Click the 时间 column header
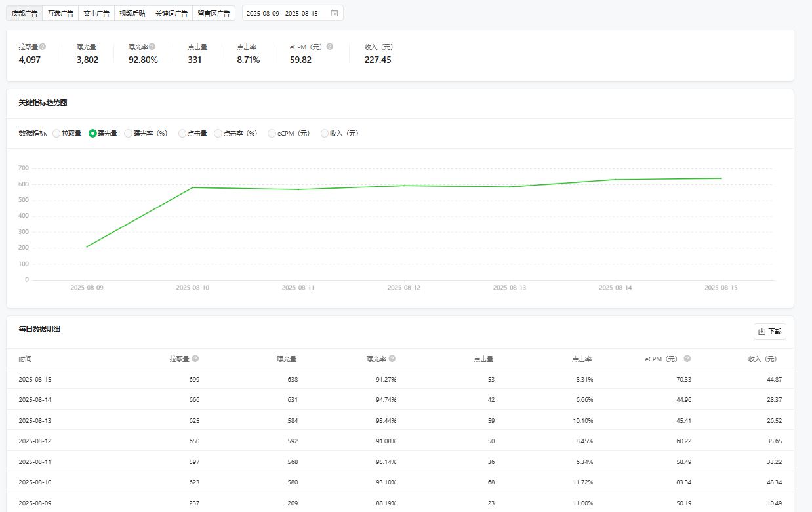 point(25,359)
